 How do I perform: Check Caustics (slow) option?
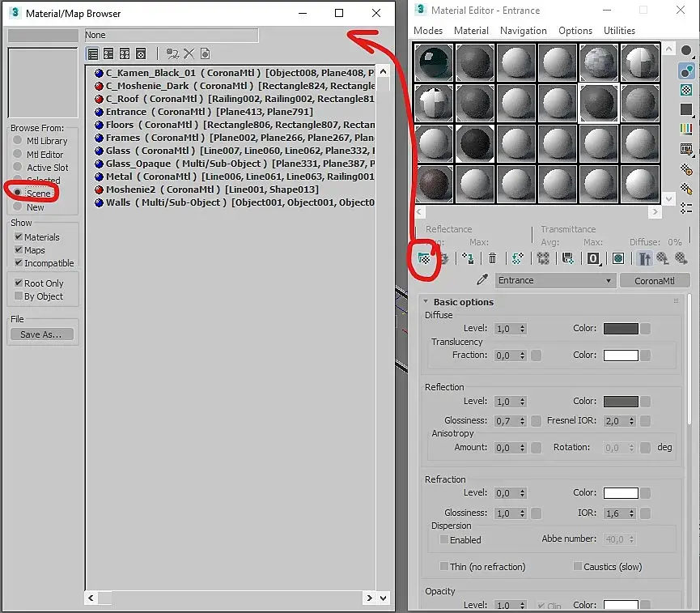577,566
